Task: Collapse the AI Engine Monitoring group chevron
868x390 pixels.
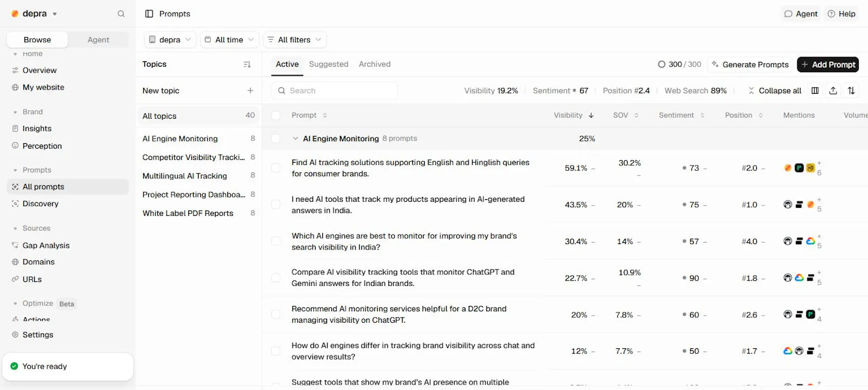Action: pos(295,139)
